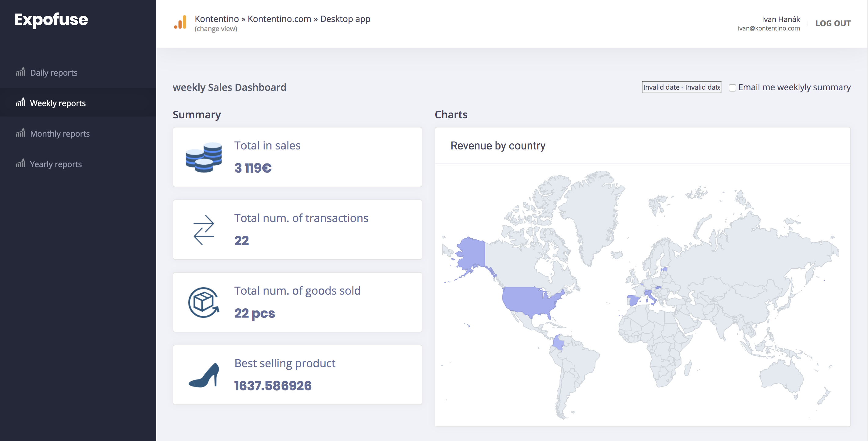Image resolution: width=868 pixels, height=441 pixels.
Task: Click the Google Analytics bar chart icon
Action: tap(181, 23)
